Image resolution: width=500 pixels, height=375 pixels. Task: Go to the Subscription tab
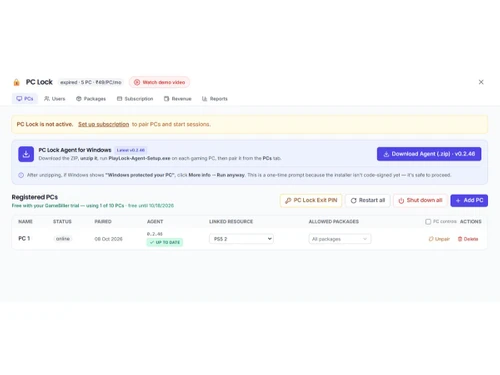pyautogui.click(x=135, y=99)
